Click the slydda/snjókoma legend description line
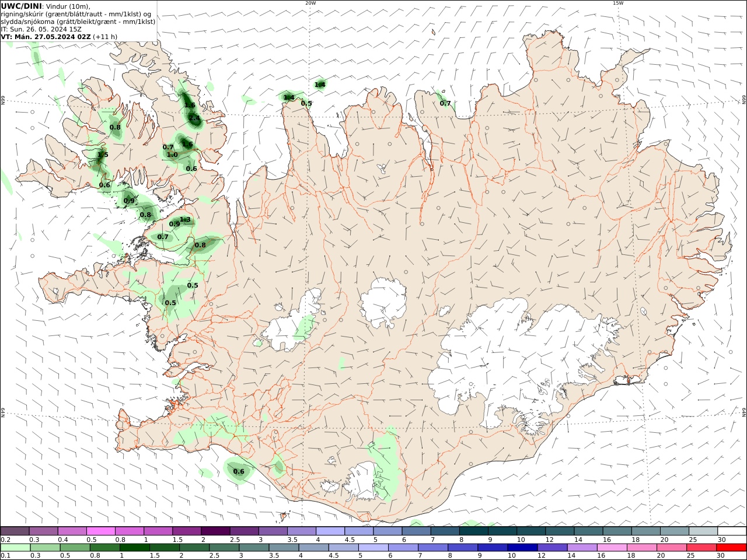 point(78,21)
